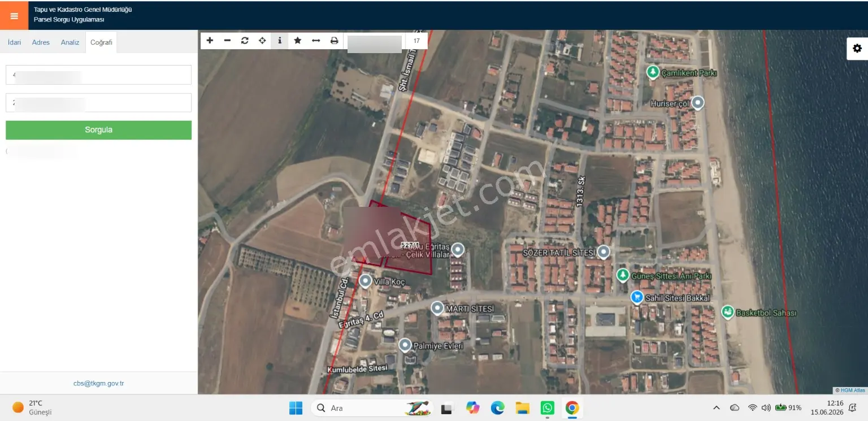This screenshot has width=868, height=421.
Task: Select the Coğrafi tab
Action: (102, 42)
